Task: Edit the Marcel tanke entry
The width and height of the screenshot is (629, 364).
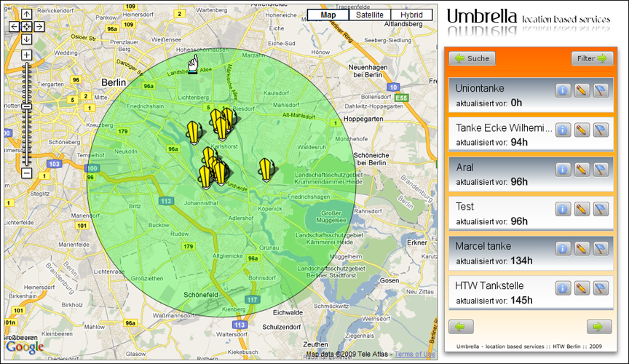Action: click(x=582, y=249)
